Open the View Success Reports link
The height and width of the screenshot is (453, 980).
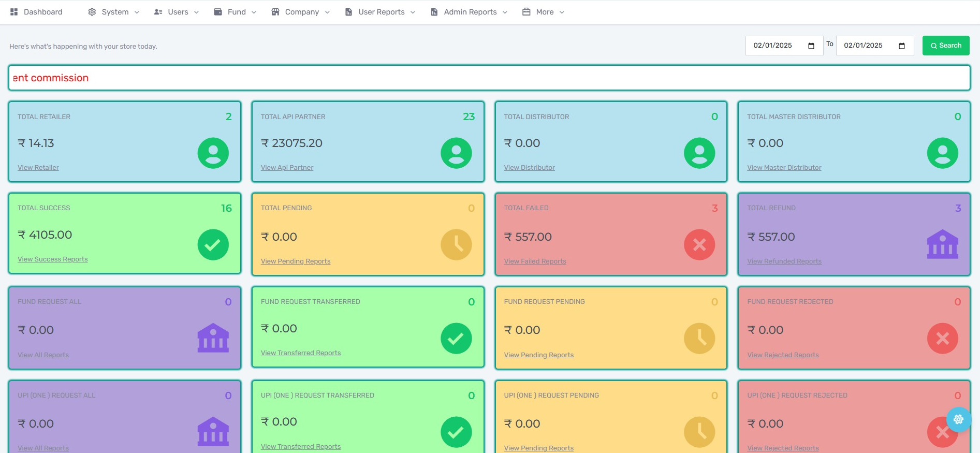53,259
